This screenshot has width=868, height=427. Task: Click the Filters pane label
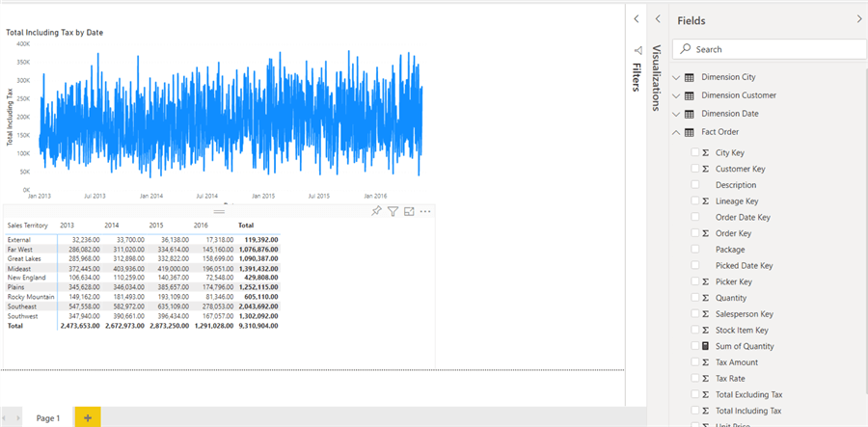click(637, 77)
